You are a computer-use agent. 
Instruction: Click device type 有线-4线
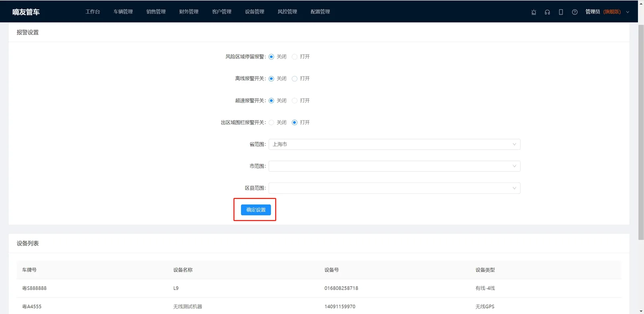(485, 288)
